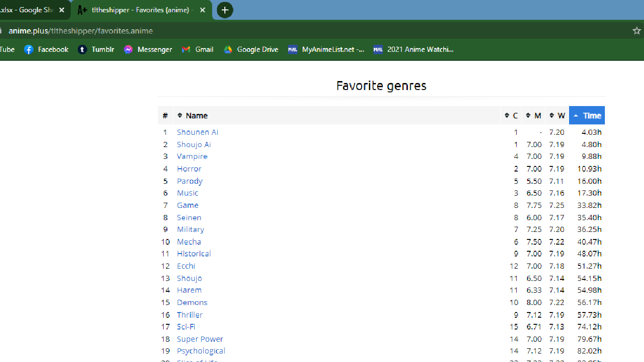Screen dimensions: 644x362
Task: Open the 2021 Anime Watching bookmark
Action: point(413,49)
